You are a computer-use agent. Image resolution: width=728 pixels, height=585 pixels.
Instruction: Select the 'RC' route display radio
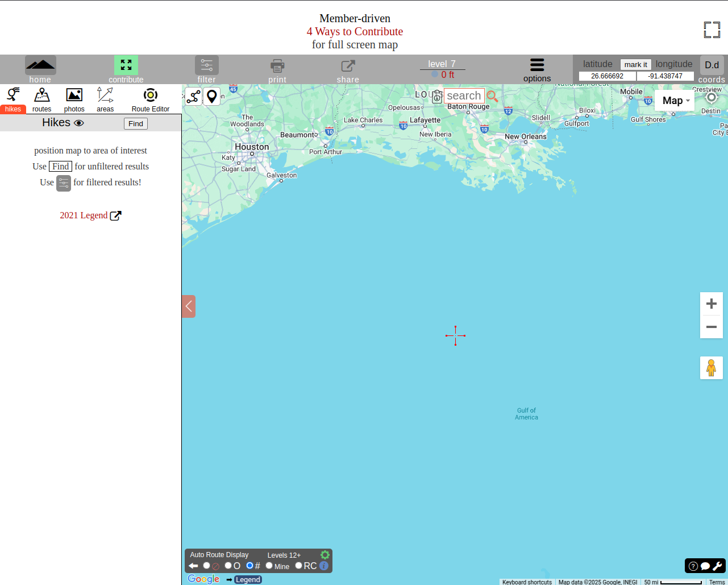299,566
